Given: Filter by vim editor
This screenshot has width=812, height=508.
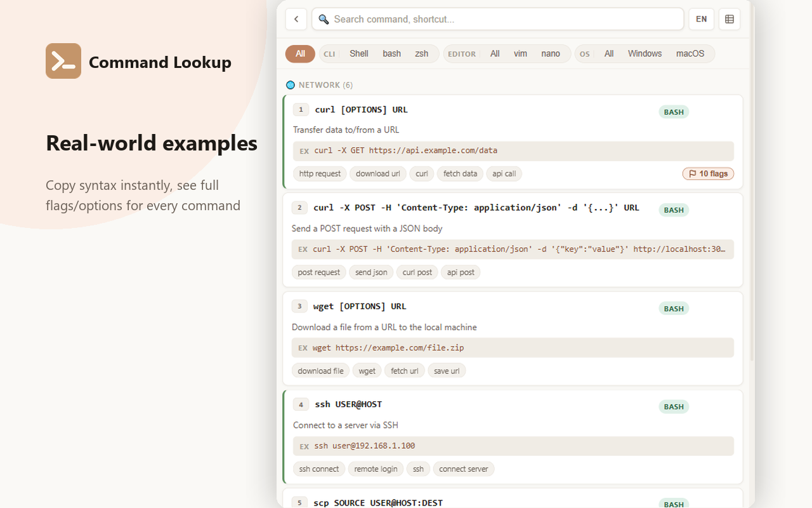Looking at the screenshot, I should 521,54.
